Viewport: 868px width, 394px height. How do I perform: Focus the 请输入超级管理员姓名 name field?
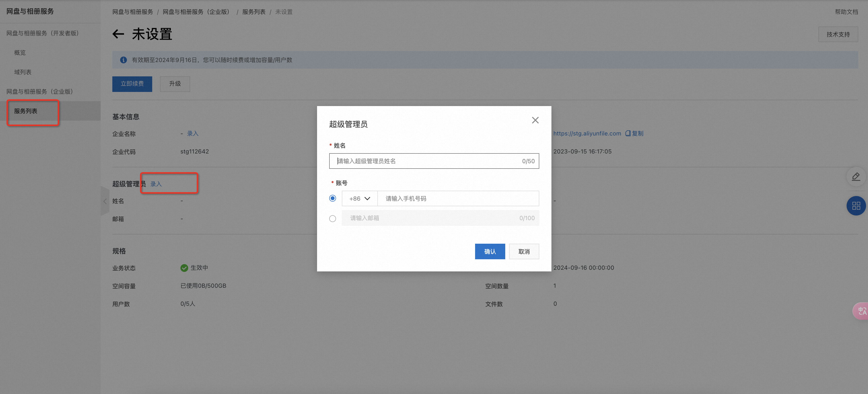click(x=434, y=161)
